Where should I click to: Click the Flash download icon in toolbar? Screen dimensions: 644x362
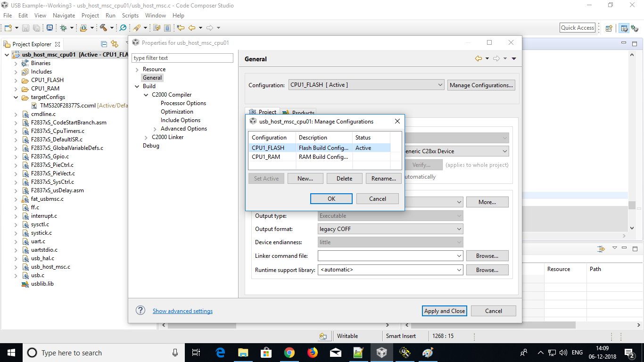click(x=83, y=28)
